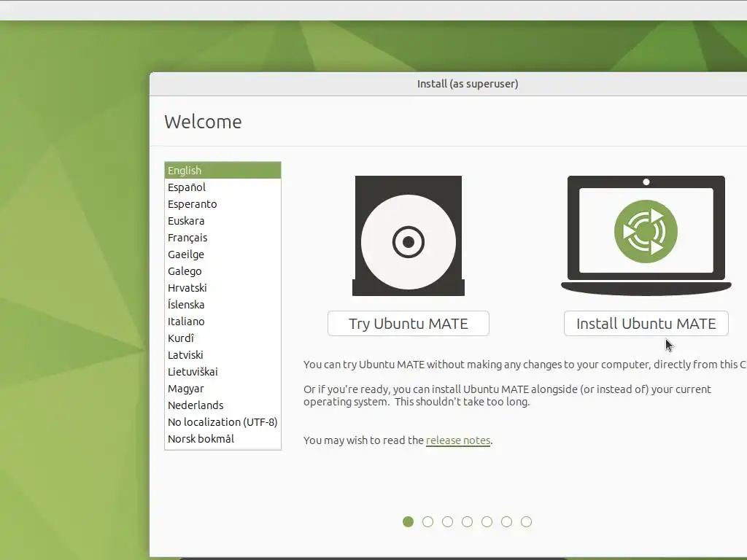Select Español in the language list
Viewport: 747px width, 560px height.
coord(222,187)
